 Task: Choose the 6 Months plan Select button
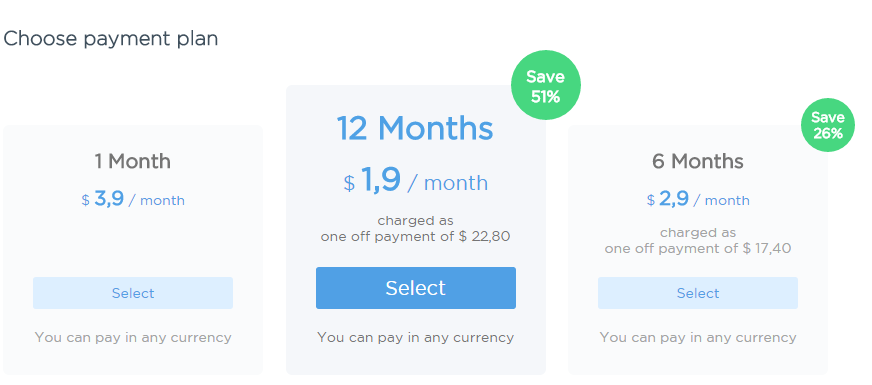point(698,293)
